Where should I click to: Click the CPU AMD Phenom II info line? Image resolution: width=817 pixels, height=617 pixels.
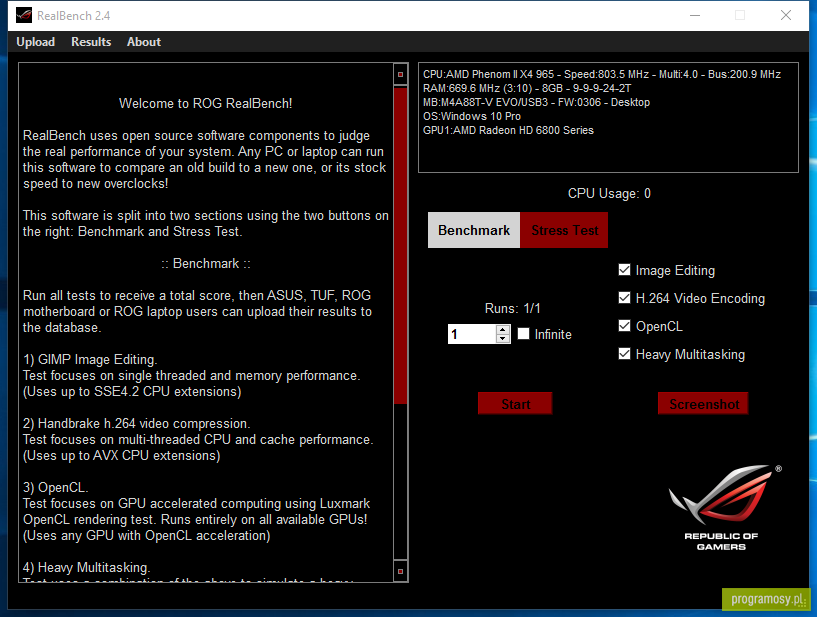point(602,74)
